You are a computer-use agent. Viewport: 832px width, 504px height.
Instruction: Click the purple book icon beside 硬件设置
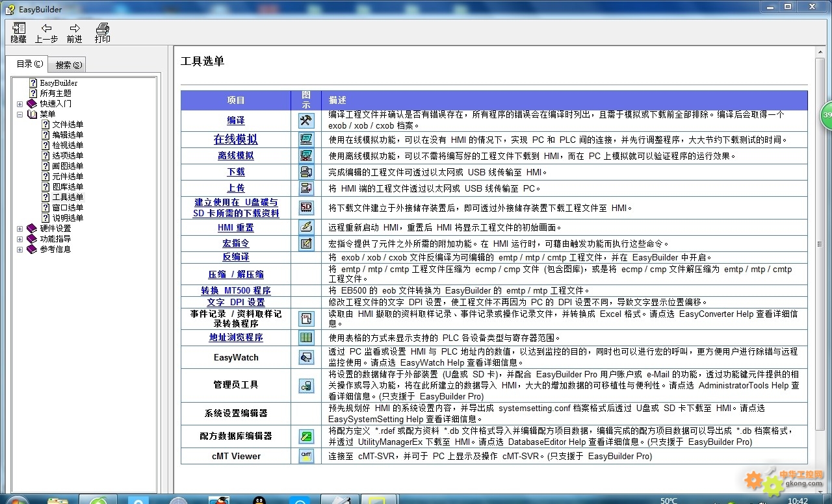(x=32, y=229)
